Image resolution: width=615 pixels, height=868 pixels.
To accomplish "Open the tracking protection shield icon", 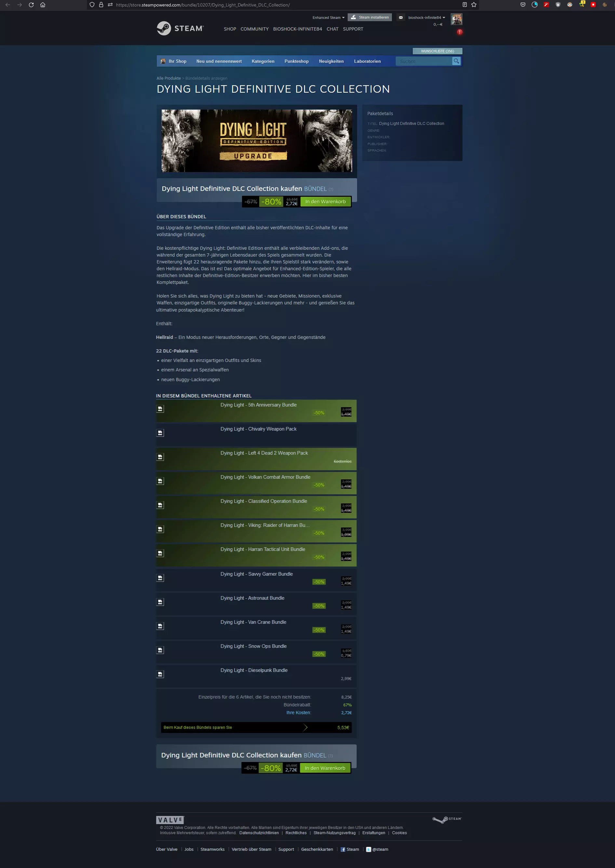I will [x=92, y=5].
